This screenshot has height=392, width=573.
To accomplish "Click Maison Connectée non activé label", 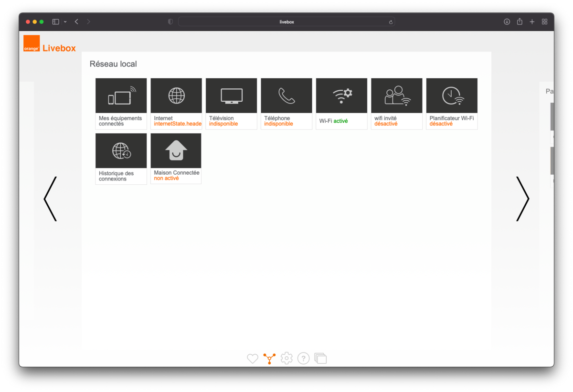I will click(x=177, y=175).
